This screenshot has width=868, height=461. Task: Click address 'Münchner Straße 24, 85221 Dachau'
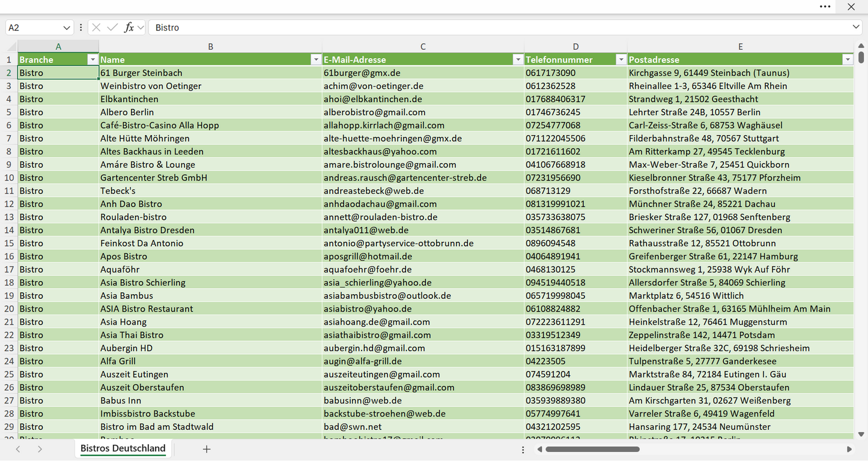click(741, 204)
